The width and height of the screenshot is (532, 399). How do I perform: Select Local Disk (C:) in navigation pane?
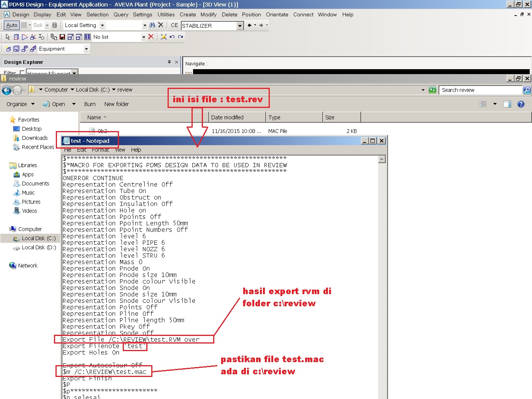tap(39, 238)
